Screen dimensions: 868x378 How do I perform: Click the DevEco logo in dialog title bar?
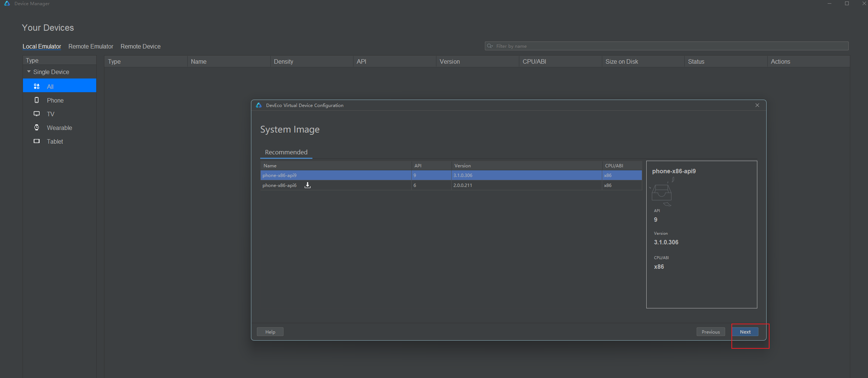point(259,105)
